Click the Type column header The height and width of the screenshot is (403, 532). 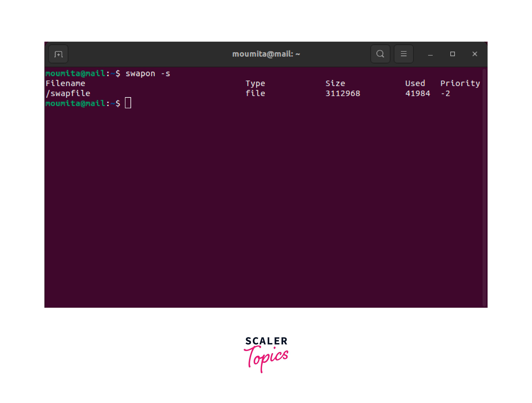pyautogui.click(x=255, y=84)
